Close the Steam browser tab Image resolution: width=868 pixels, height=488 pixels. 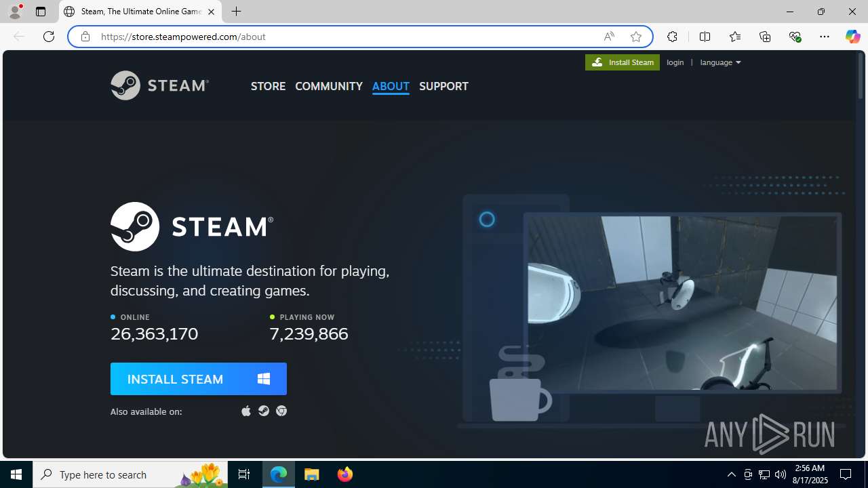click(211, 12)
